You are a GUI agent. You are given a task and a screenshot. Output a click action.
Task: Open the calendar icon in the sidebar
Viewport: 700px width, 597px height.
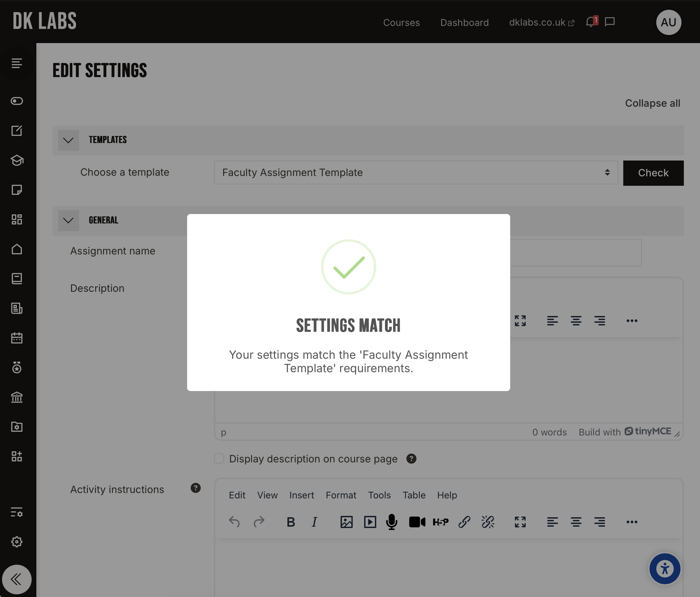[16, 338]
